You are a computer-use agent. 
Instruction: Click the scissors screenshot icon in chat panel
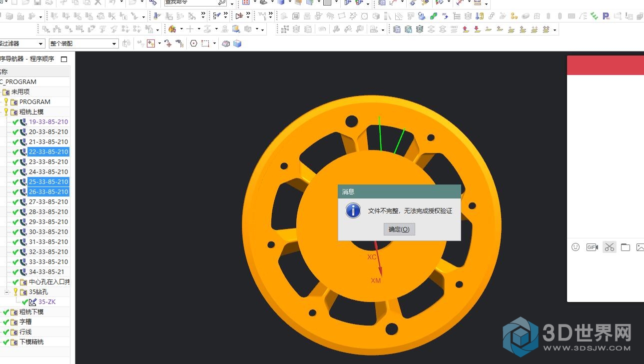point(609,247)
